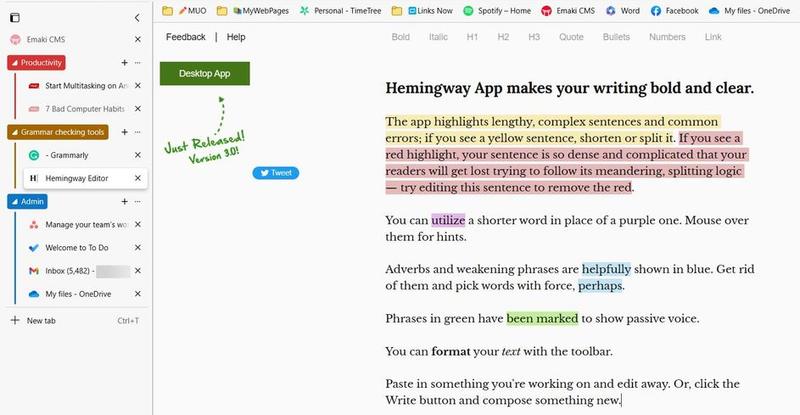Click the blue highlighted word helpfully
The height and width of the screenshot is (415, 800).
click(x=607, y=269)
